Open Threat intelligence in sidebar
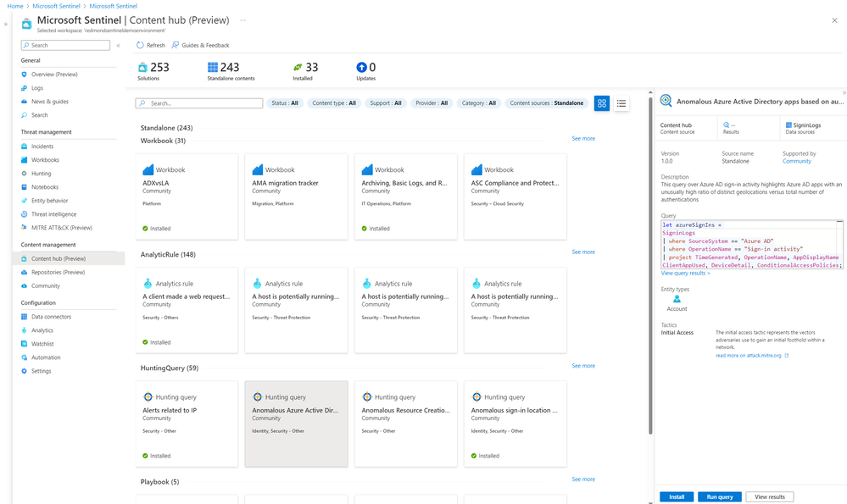Screen dimensions: 847x504 [x=53, y=214]
